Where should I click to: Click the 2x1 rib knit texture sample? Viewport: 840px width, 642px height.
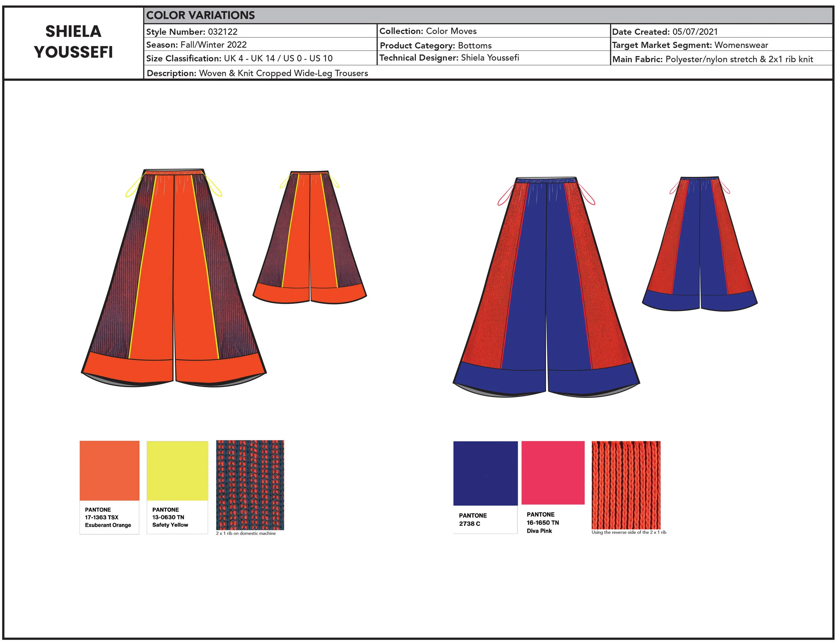[250, 485]
